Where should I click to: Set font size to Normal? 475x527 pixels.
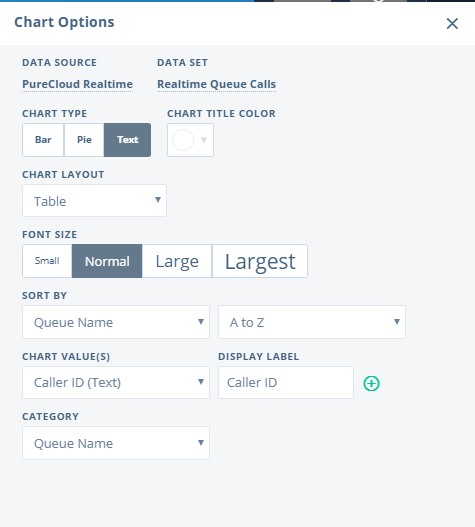click(x=107, y=261)
